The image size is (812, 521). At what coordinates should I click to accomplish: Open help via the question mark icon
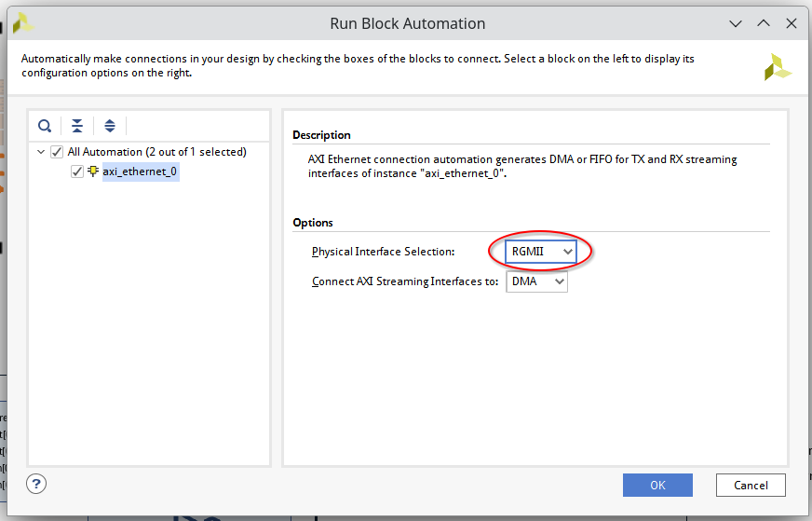[36, 485]
